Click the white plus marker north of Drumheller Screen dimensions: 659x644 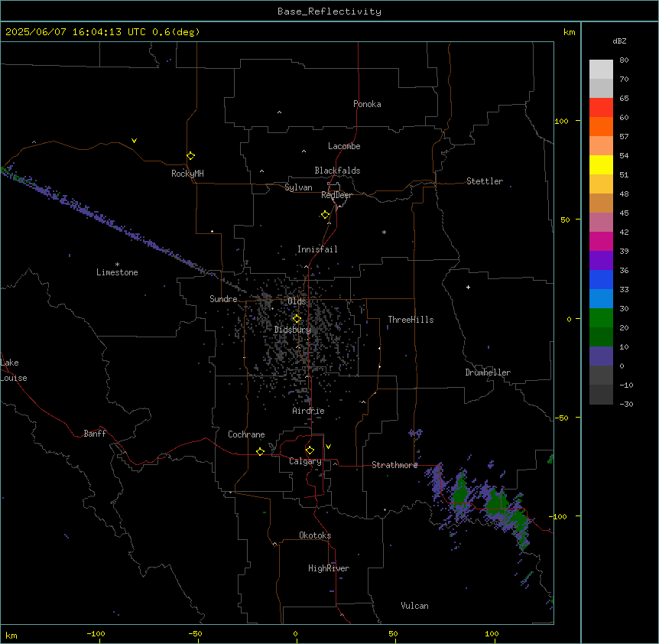pos(468,287)
